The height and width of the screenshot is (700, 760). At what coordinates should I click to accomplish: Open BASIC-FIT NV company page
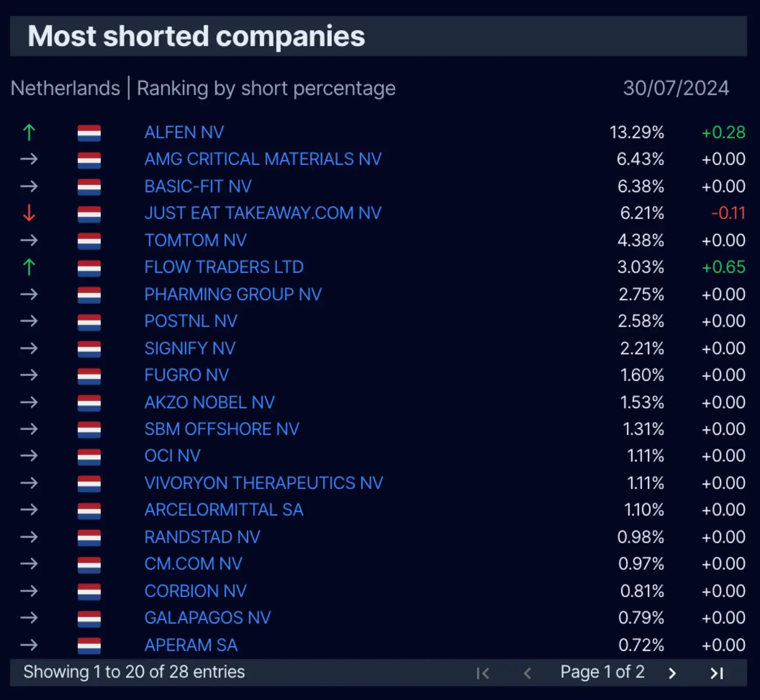(198, 187)
